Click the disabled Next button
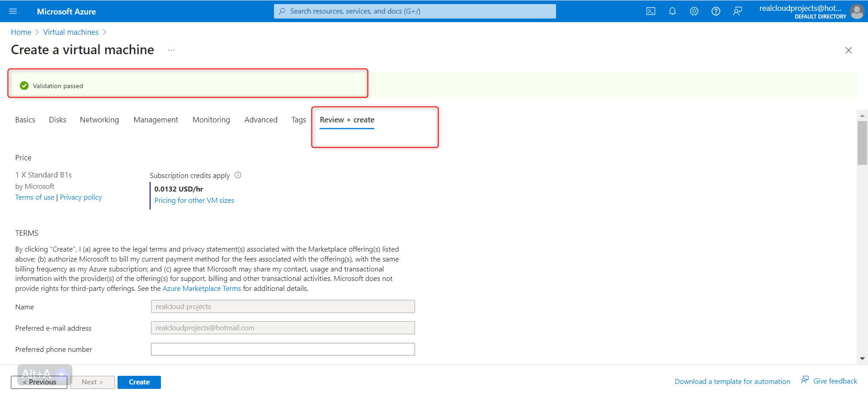The image size is (868, 402). (92, 382)
